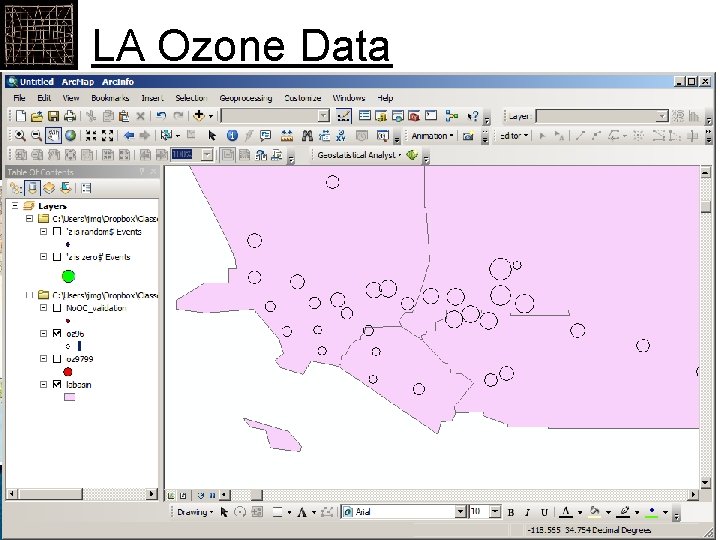This screenshot has width=720, height=540.
Task: Undo the last action
Action: pos(161,116)
